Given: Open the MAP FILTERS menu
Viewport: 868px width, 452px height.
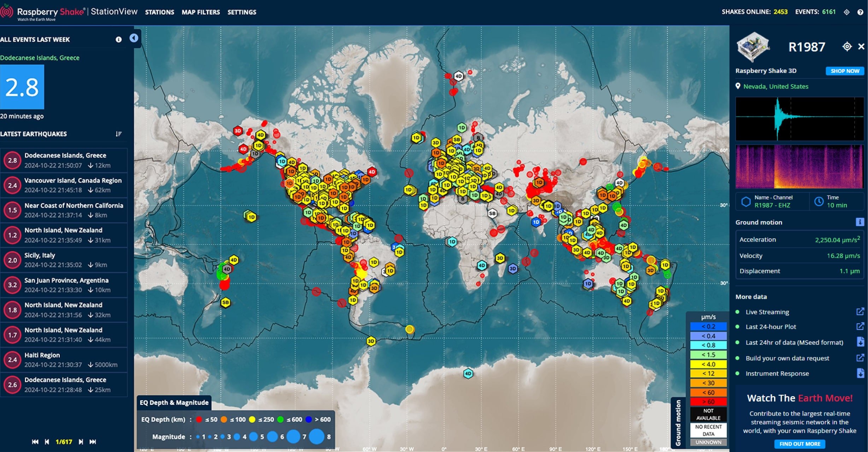Looking at the screenshot, I should (x=201, y=12).
